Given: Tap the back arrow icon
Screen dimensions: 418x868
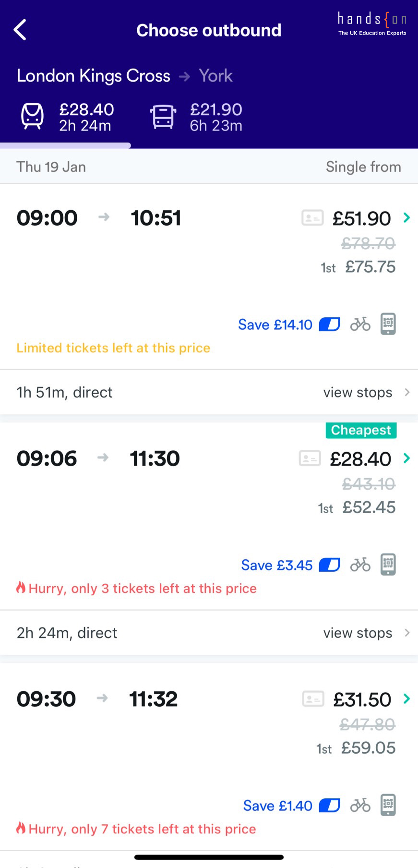Looking at the screenshot, I should pos(20,30).
